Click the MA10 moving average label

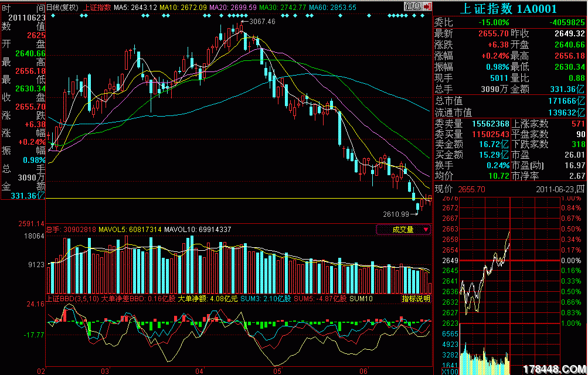(x=182, y=8)
